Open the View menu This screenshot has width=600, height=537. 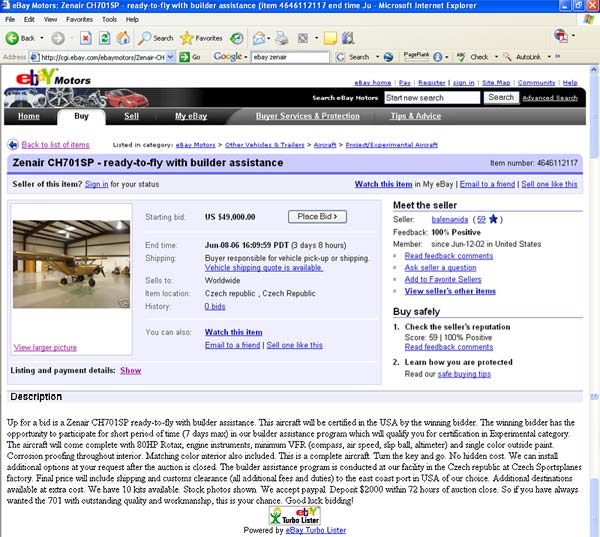[x=51, y=20]
